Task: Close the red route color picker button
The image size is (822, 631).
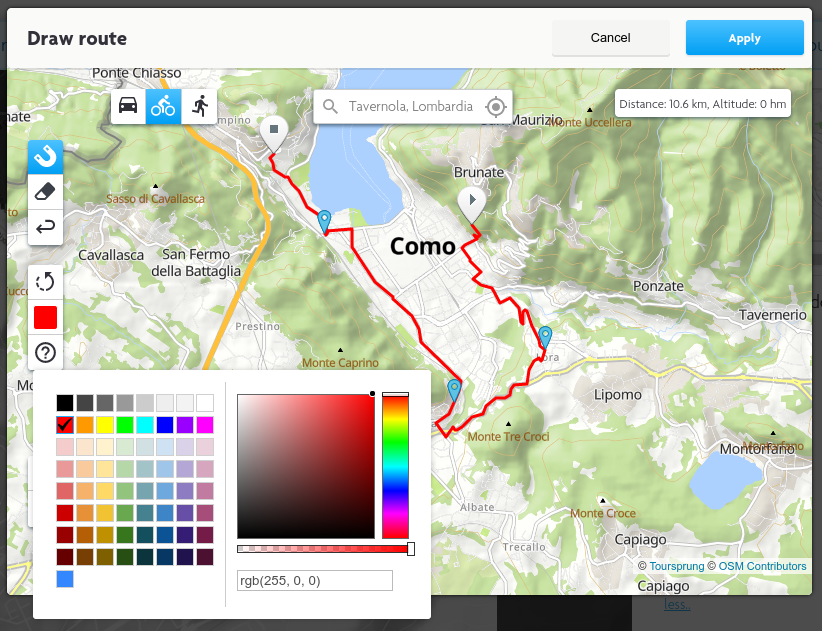Action: (x=45, y=318)
